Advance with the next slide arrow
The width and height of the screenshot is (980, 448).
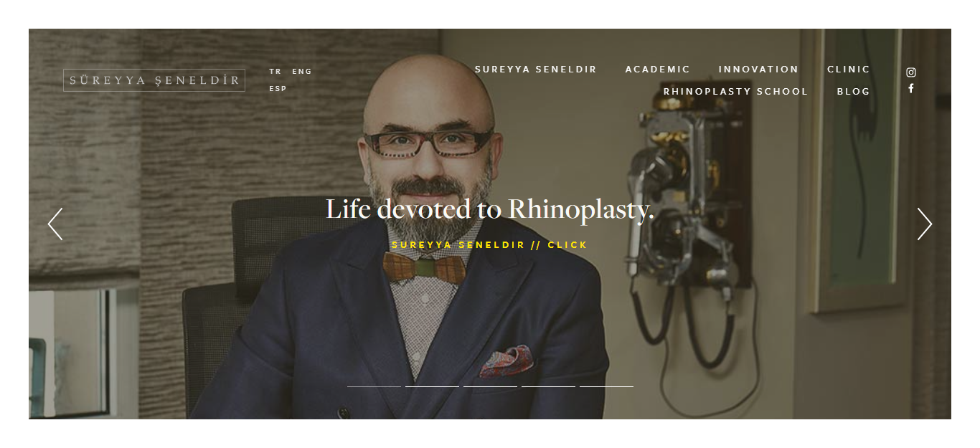[x=925, y=224]
